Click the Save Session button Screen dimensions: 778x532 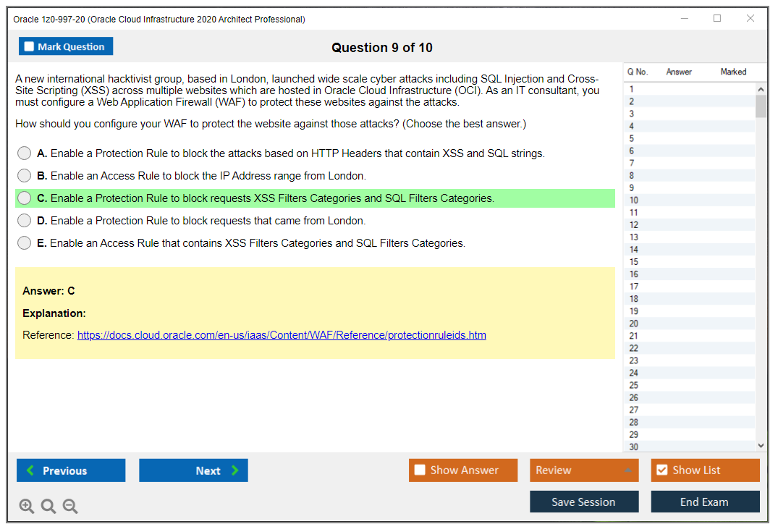click(584, 502)
